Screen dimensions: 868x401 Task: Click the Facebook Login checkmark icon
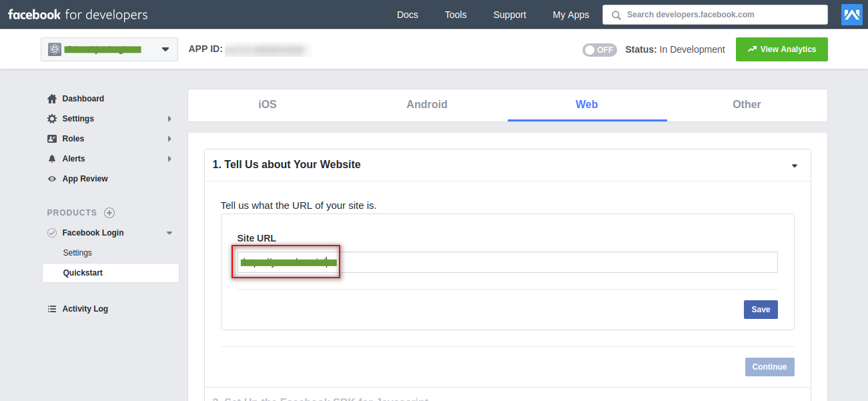52,233
